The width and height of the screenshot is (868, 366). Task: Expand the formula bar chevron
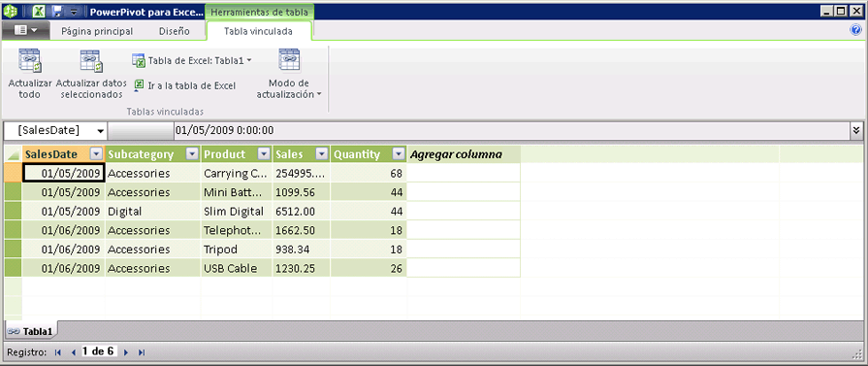(857, 131)
